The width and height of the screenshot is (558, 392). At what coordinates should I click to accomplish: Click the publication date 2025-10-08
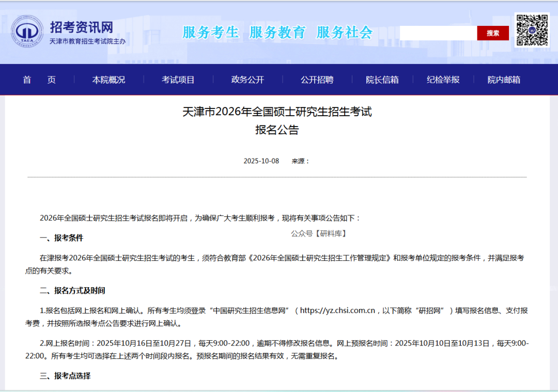tap(261, 161)
